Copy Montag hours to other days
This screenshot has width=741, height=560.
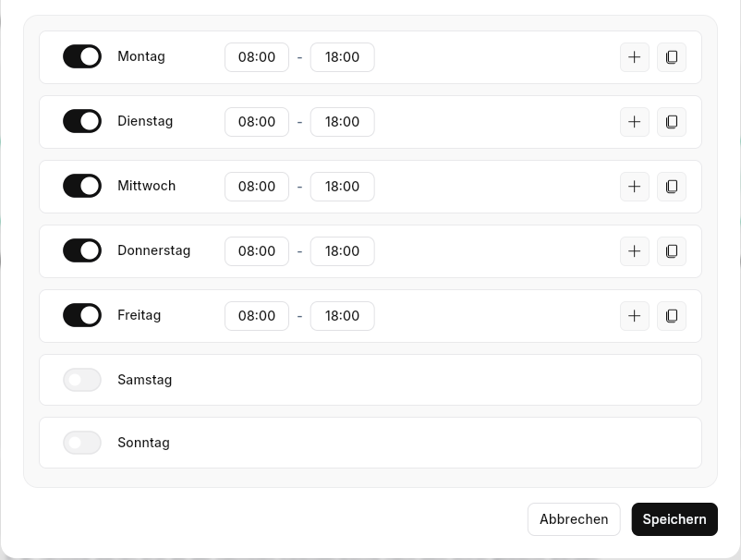click(672, 57)
